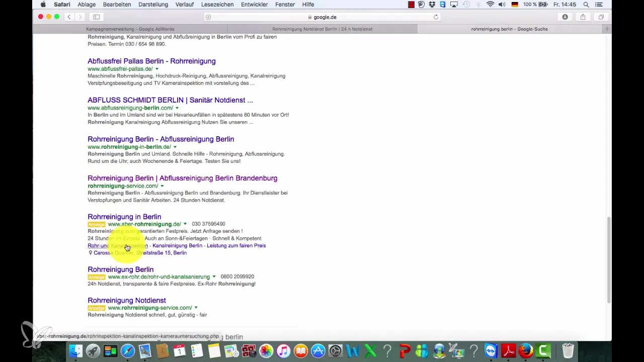Expand dropdown next to www.rohrreinigung-service.com ad
This screenshot has height=362, width=644.
(196, 308)
